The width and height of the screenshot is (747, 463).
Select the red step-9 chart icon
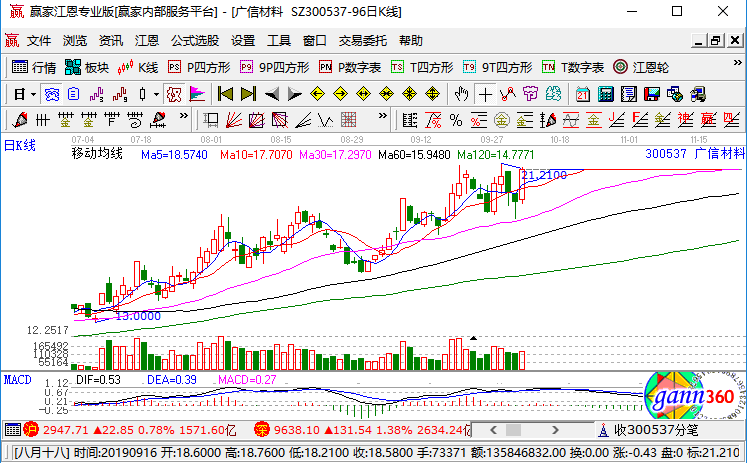pos(120,94)
